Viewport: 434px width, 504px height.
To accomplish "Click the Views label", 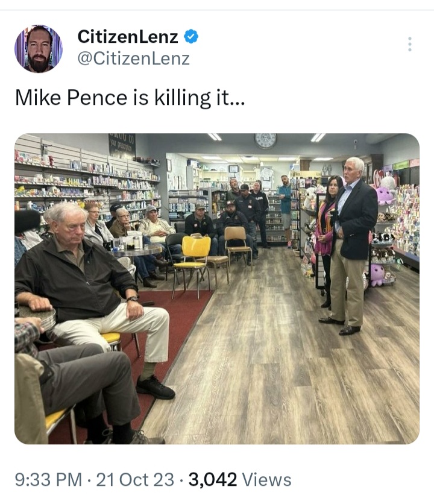I will [266, 479].
